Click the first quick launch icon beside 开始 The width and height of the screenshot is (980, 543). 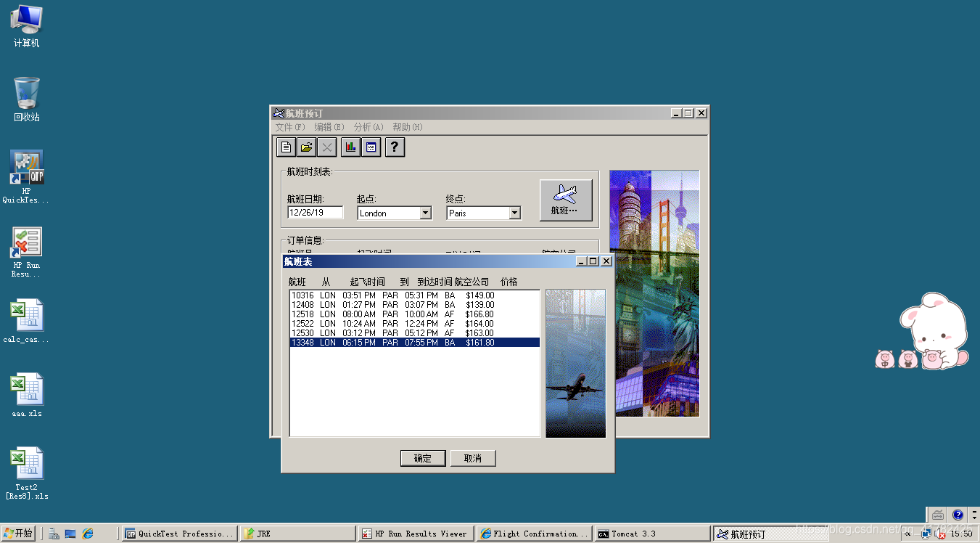tap(54, 534)
